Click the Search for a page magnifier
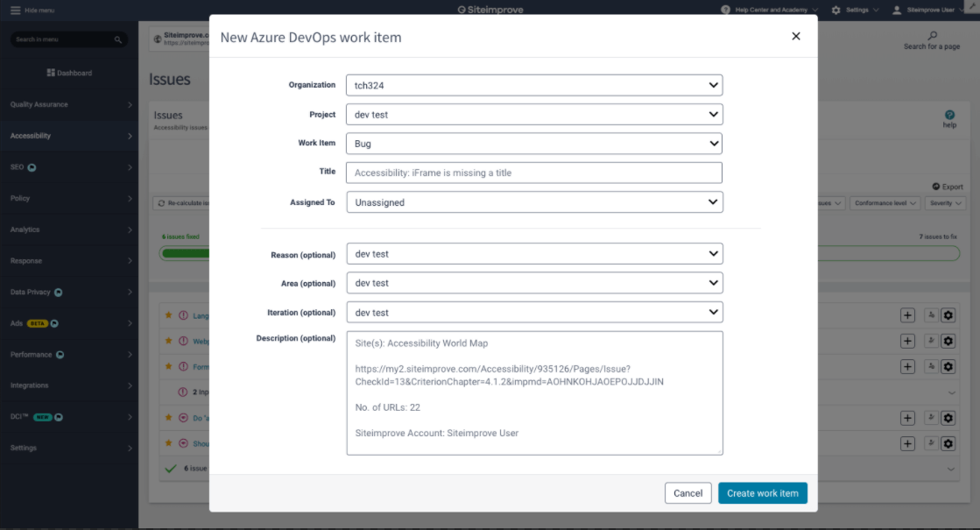 (x=932, y=36)
